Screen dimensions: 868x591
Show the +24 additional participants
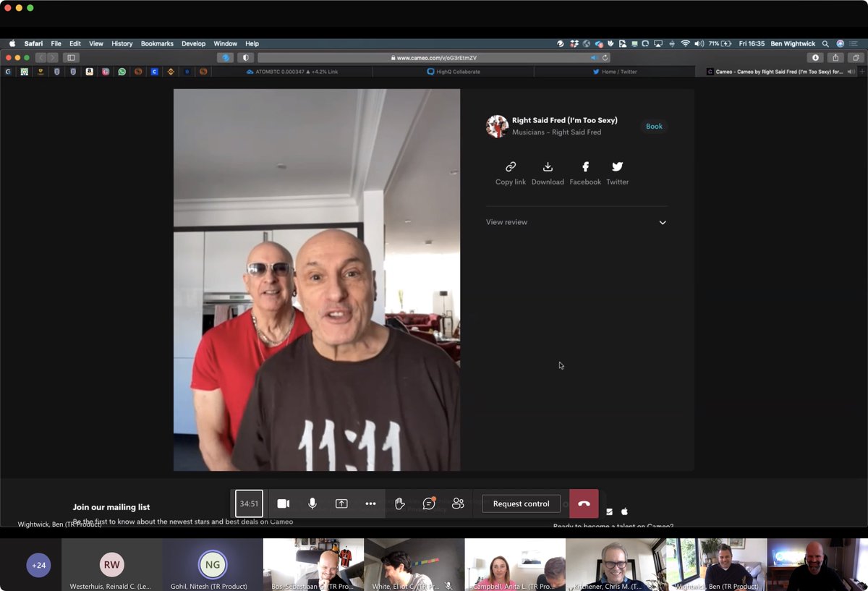click(39, 565)
